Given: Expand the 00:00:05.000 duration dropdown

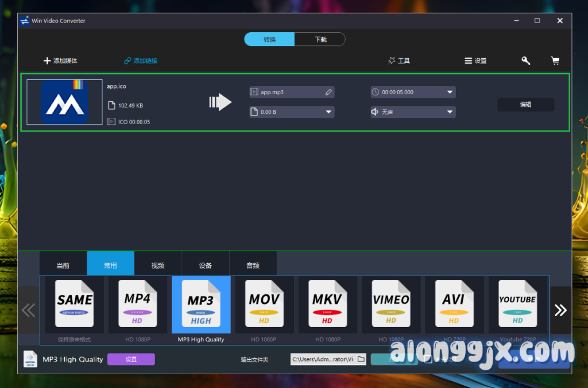Looking at the screenshot, I should click(450, 92).
